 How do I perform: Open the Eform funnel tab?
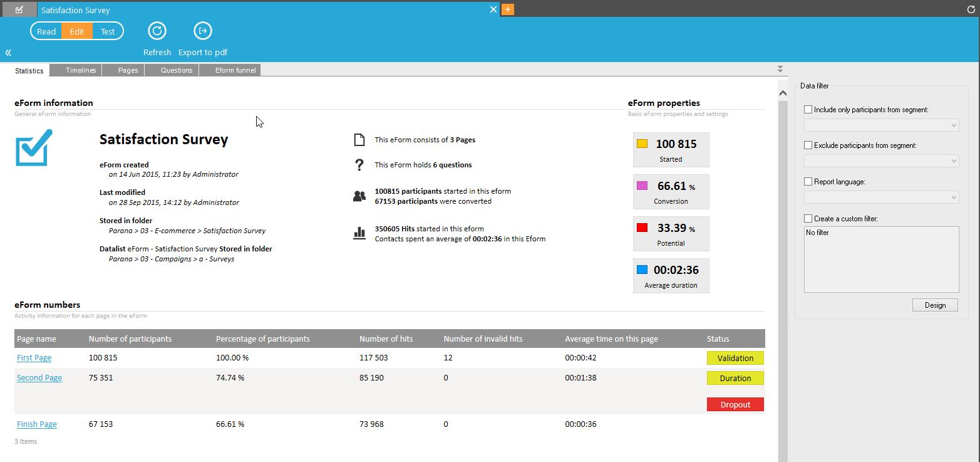pyautogui.click(x=235, y=70)
